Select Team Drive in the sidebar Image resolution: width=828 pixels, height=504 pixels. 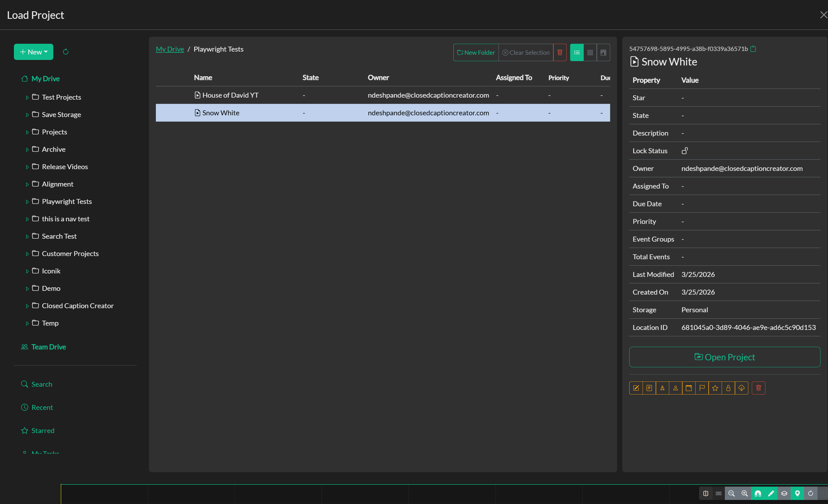pos(44,347)
